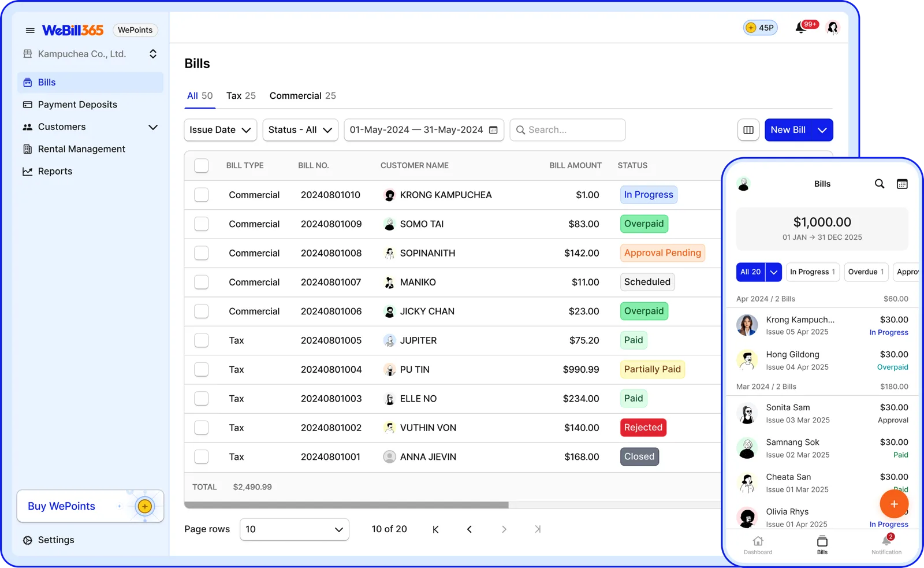Click the KRONG KAMPUCHEA customer avatar
The width and height of the screenshot is (924, 568).
point(390,195)
